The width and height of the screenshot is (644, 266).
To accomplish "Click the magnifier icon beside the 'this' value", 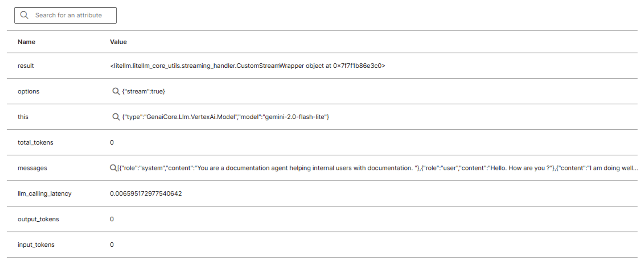I will (x=116, y=117).
